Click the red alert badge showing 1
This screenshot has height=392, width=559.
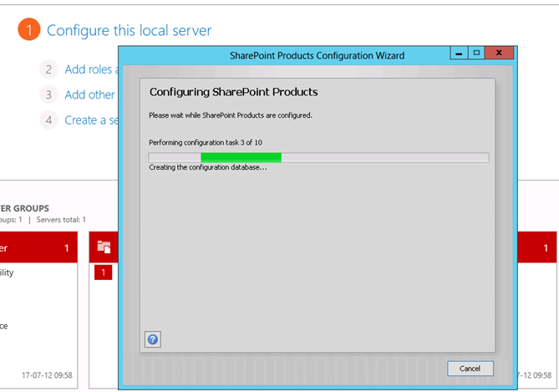103,272
